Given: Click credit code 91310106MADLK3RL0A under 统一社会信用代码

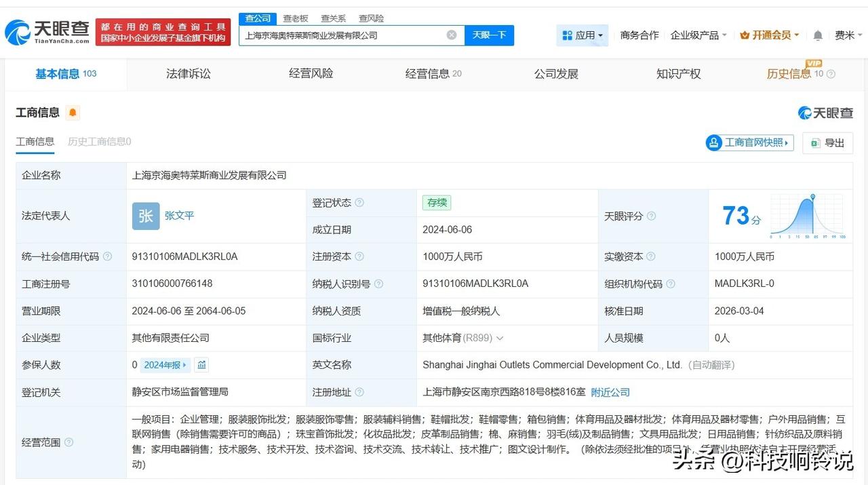Looking at the screenshot, I should click(x=184, y=256).
